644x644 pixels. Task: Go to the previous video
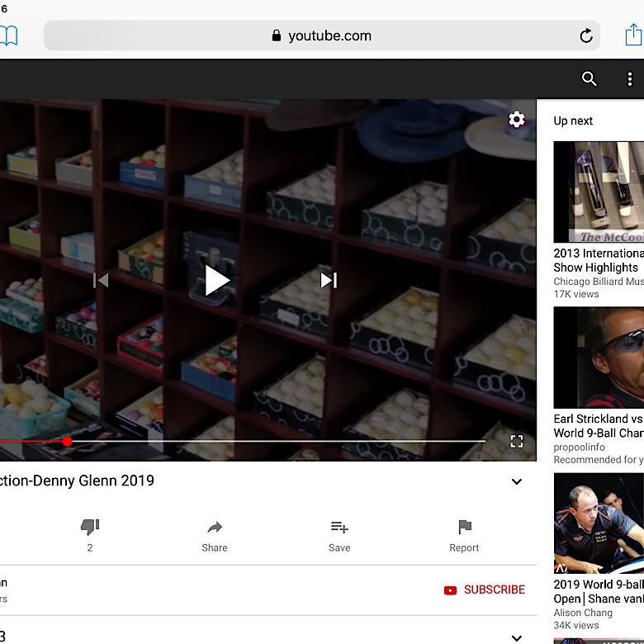(x=101, y=280)
